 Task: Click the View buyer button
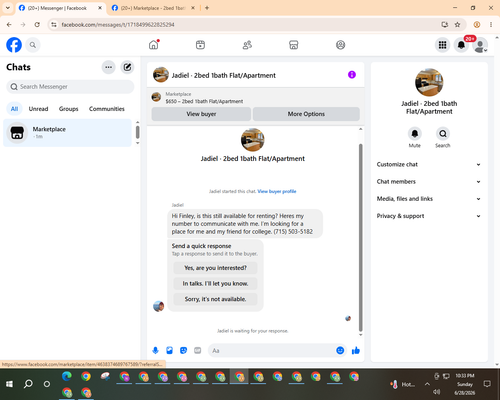(x=201, y=114)
